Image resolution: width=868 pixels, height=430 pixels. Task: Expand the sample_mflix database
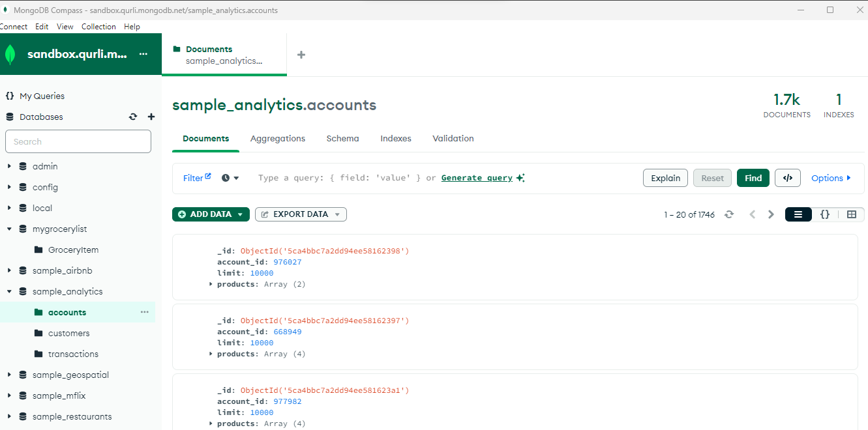point(9,395)
